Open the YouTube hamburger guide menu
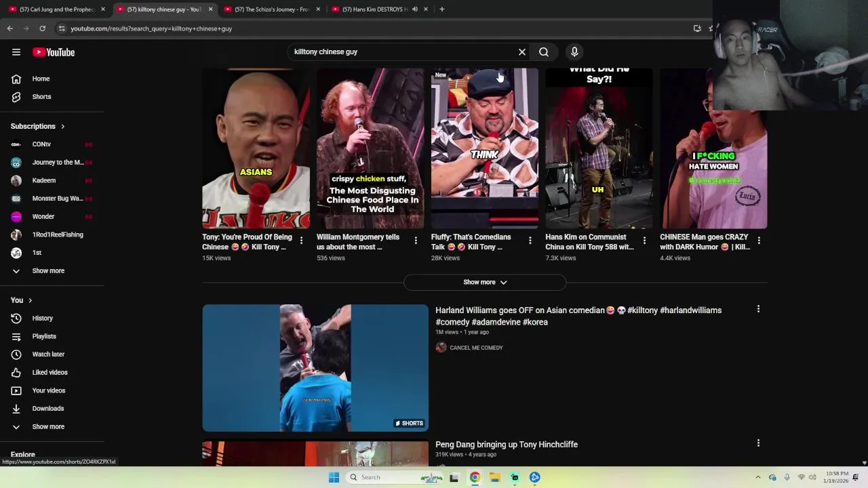Screen dimensions: 868x488 point(16,52)
